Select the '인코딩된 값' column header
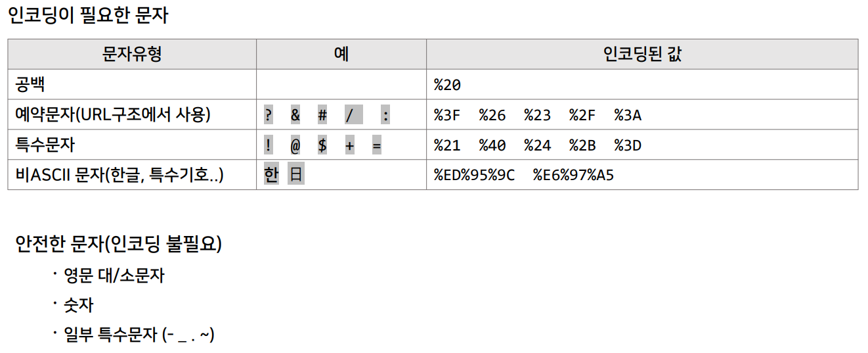Viewport: 868px width, 353px height. pyautogui.click(x=641, y=54)
